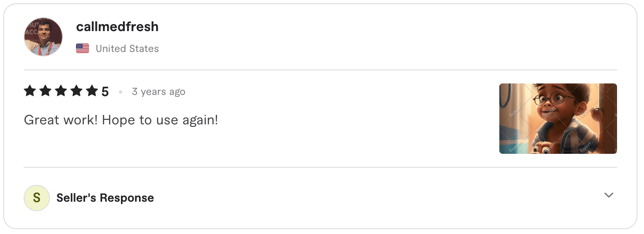This screenshot has height=234, width=644.
Task: Click the rating number 5
Action: pyautogui.click(x=105, y=92)
